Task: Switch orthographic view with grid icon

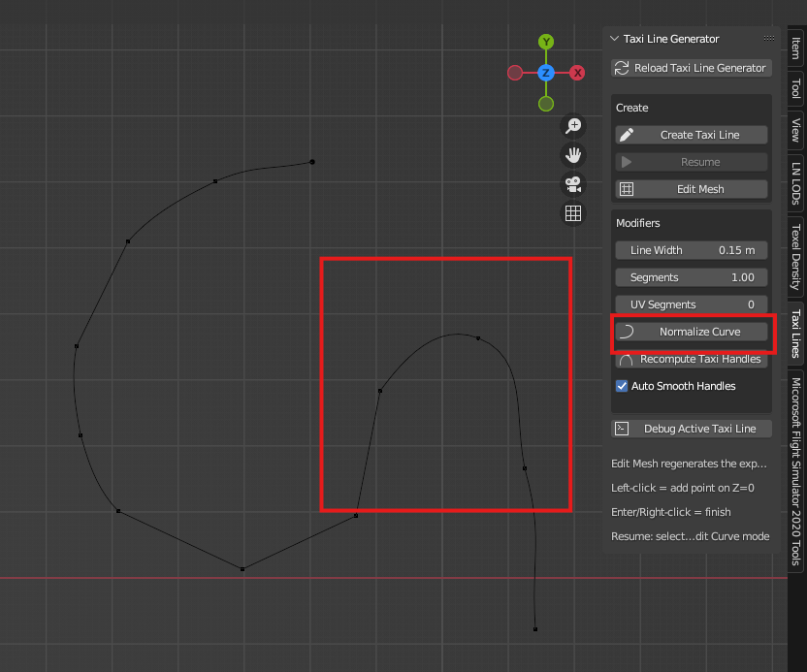Action: pos(573,213)
